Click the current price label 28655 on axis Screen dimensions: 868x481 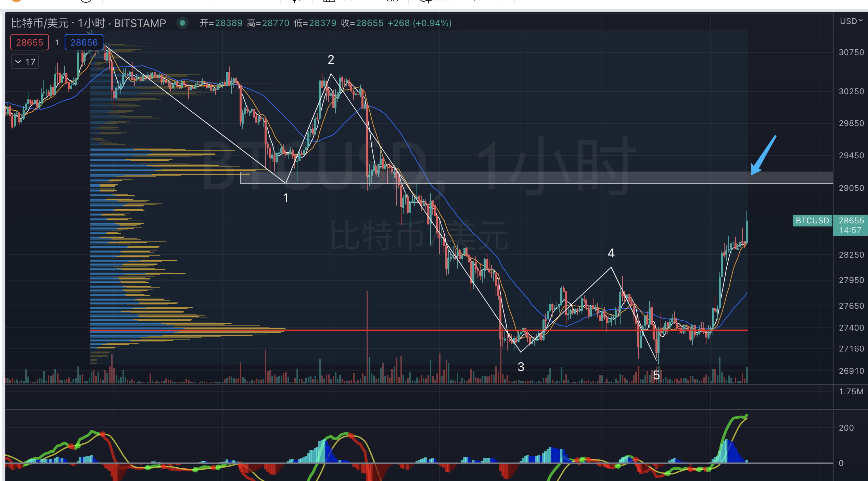pos(851,220)
